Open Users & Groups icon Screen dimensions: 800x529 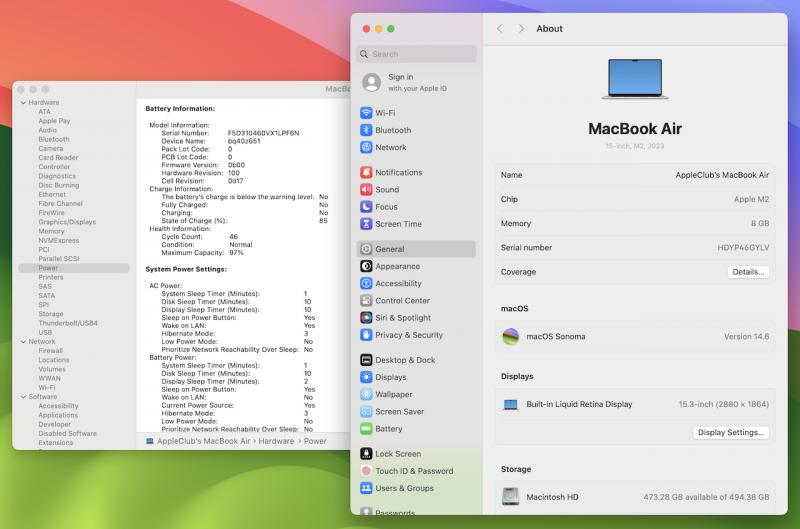(x=366, y=488)
